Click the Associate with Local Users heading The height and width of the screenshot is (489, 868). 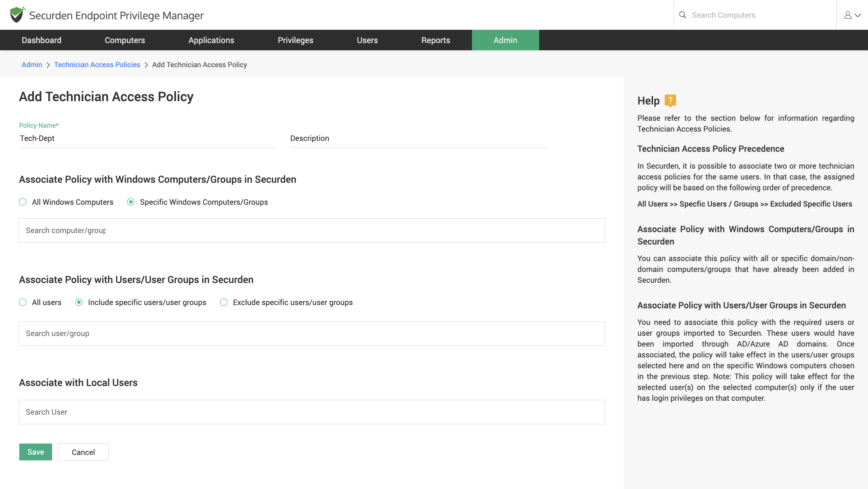(78, 383)
